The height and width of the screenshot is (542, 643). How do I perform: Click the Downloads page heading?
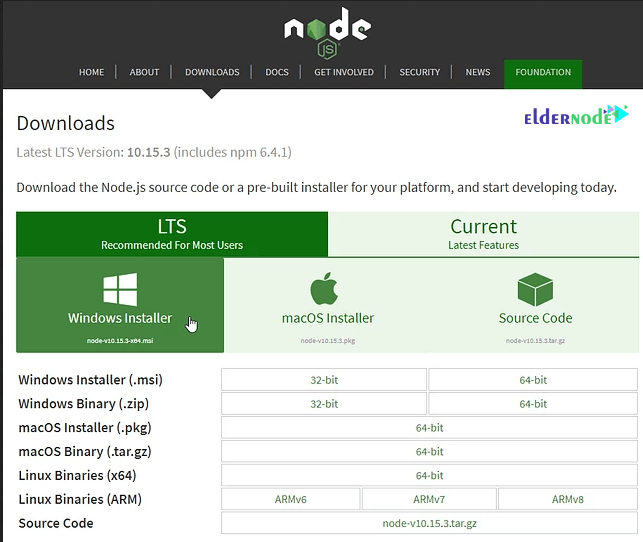pyautogui.click(x=66, y=123)
